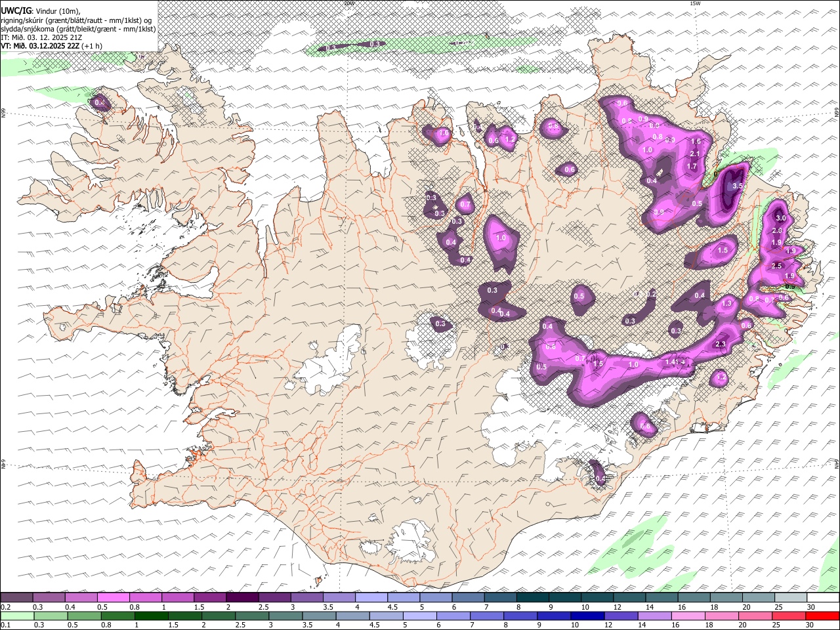Click the 'rigning/skúrir' legend description line
Screen dimensions: 840x630
pyautogui.click(x=75, y=20)
